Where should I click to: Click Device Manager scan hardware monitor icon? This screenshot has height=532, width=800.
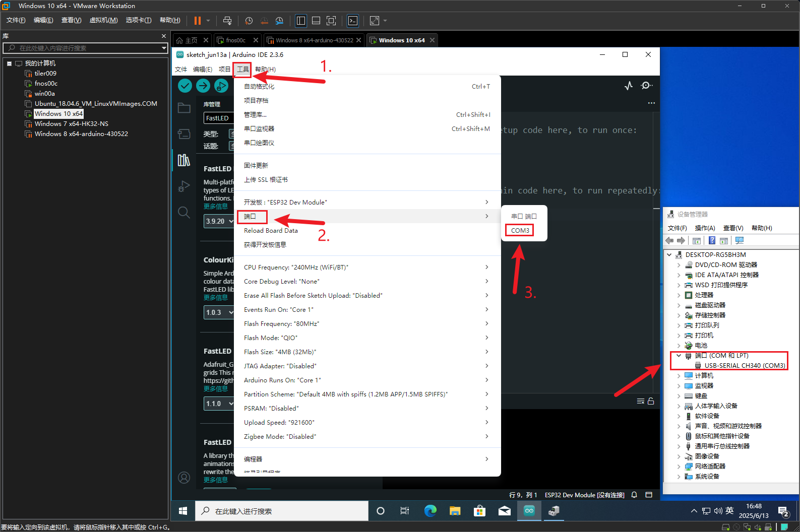click(x=740, y=241)
